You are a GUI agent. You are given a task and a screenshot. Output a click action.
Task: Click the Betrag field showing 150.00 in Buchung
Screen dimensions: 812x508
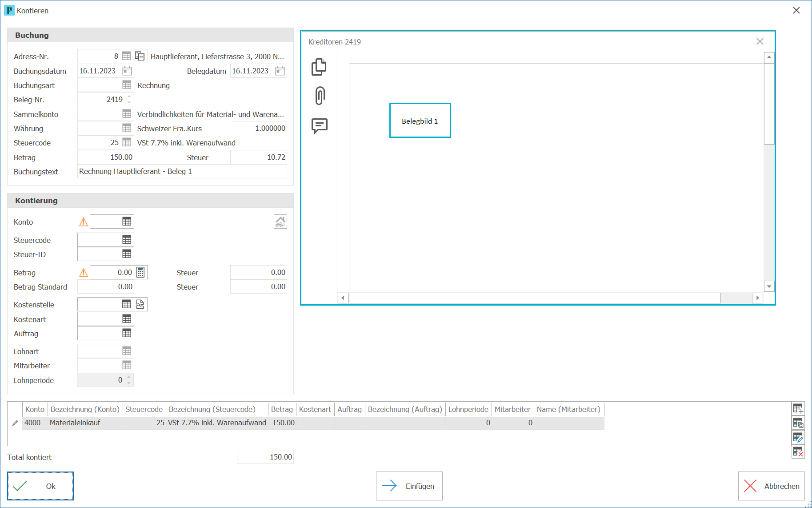(106, 157)
